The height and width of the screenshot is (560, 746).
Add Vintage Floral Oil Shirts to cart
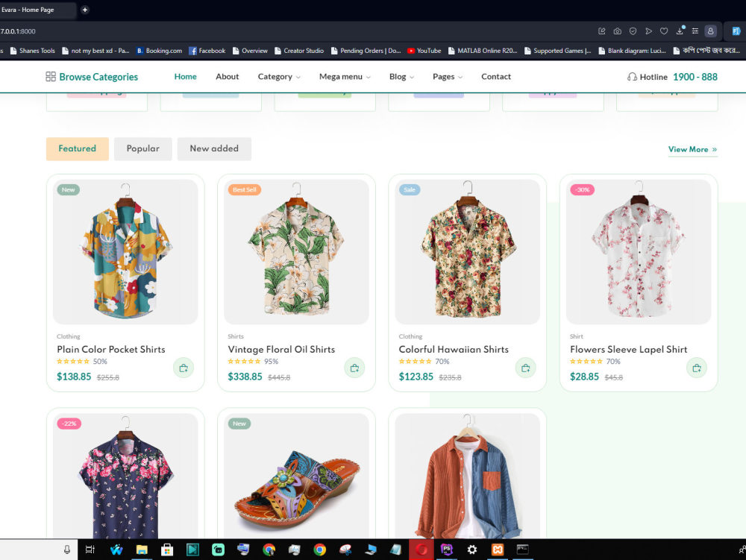[354, 368]
